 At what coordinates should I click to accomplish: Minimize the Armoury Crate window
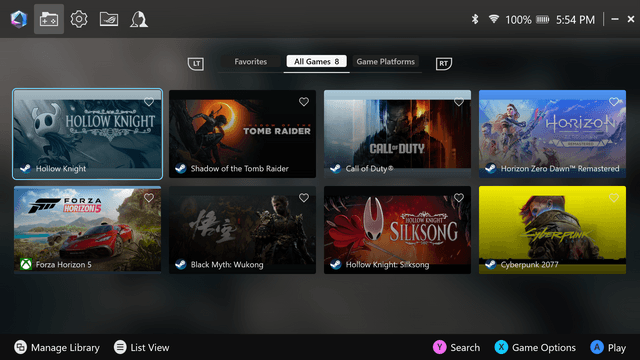tap(615, 19)
